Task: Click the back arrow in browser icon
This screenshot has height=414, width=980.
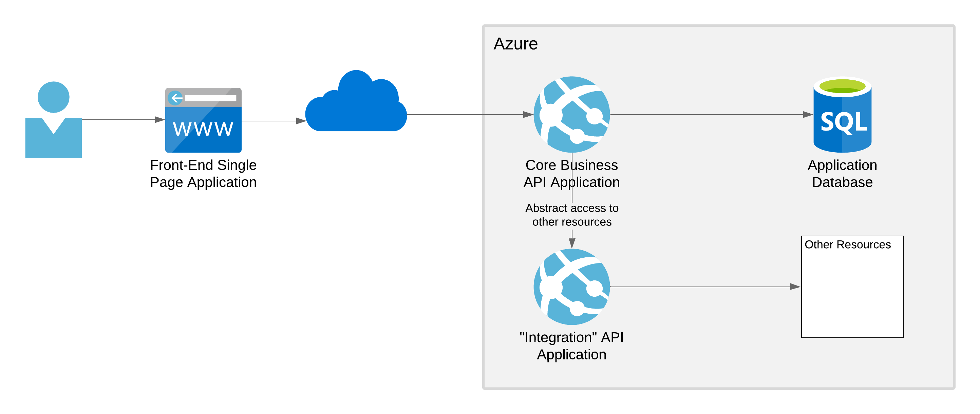Action: (176, 98)
